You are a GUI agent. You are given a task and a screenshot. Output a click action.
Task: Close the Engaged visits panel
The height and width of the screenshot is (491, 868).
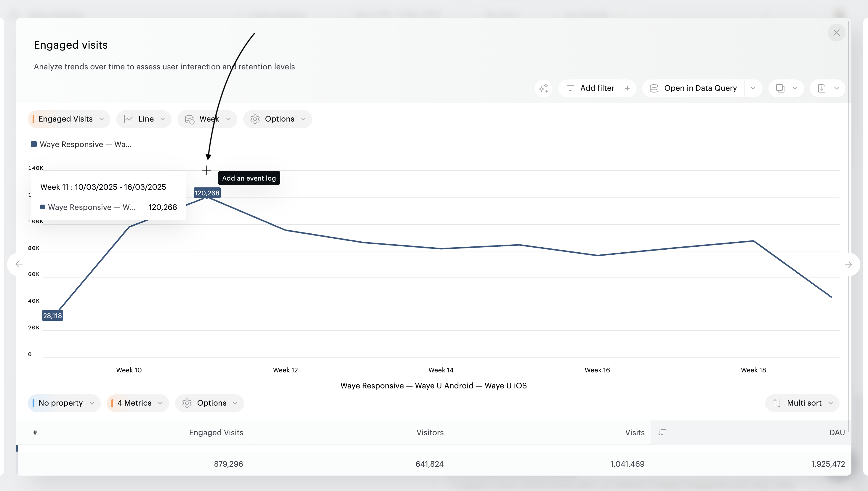836,33
